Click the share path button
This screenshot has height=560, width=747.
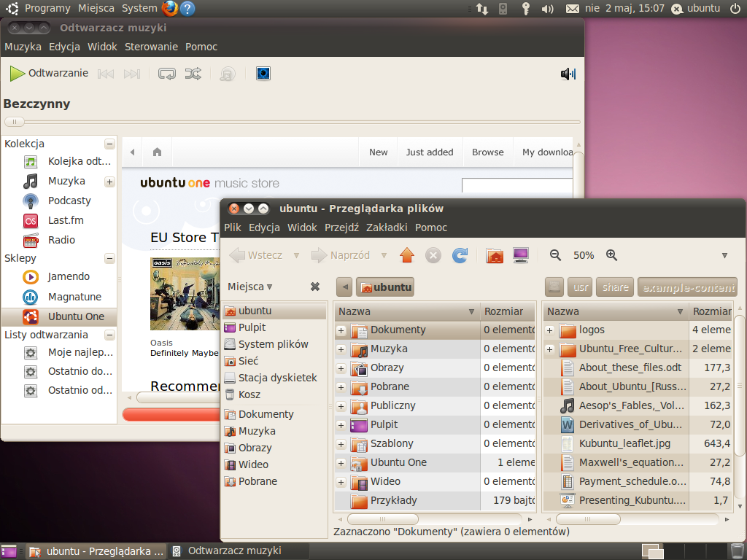point(615,287)
